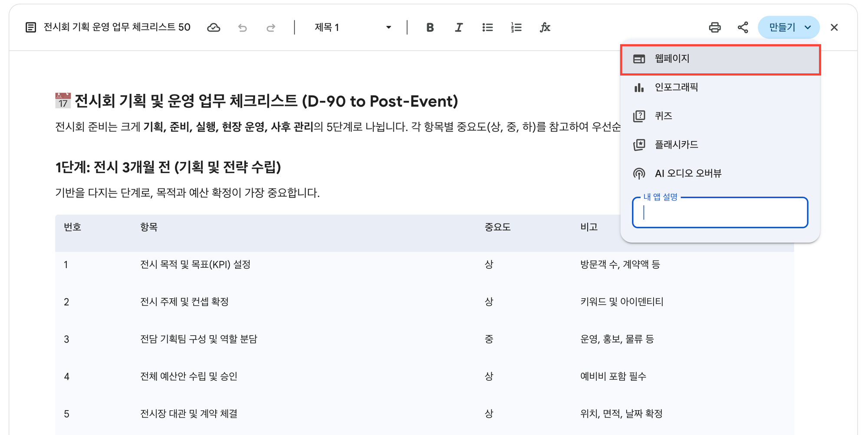This screenshot has width=868, height=435.
Task: Click the document title text in toolbar
Action: point(117,27)
